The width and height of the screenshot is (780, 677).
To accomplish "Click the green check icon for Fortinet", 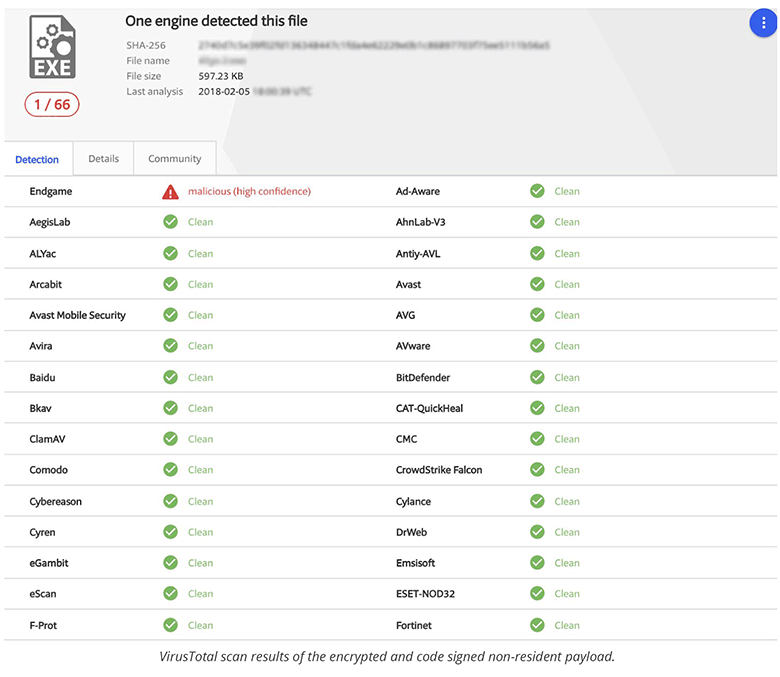I will 537,625.
